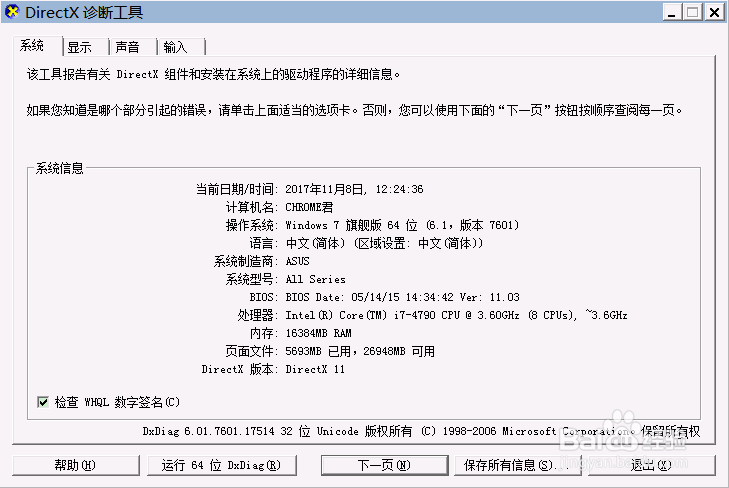Click the Windows 7 旗舰版 64 位 text

pos(402,225)
